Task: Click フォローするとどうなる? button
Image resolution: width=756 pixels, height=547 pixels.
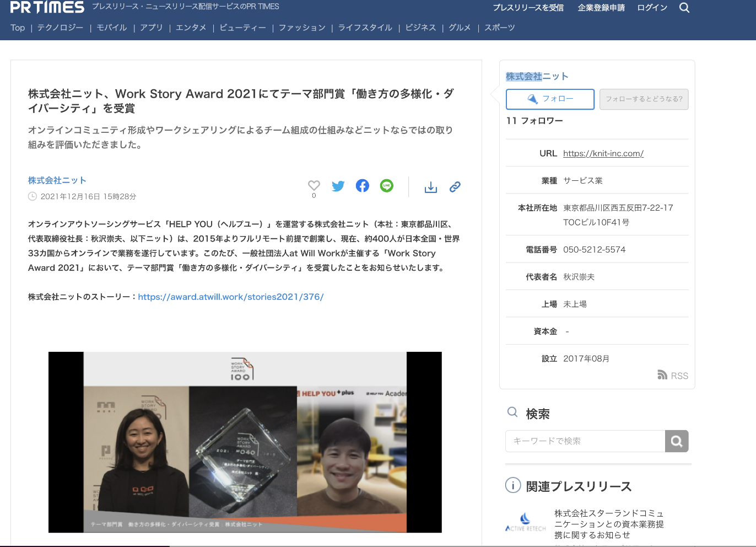Action: tap(644, 99)
